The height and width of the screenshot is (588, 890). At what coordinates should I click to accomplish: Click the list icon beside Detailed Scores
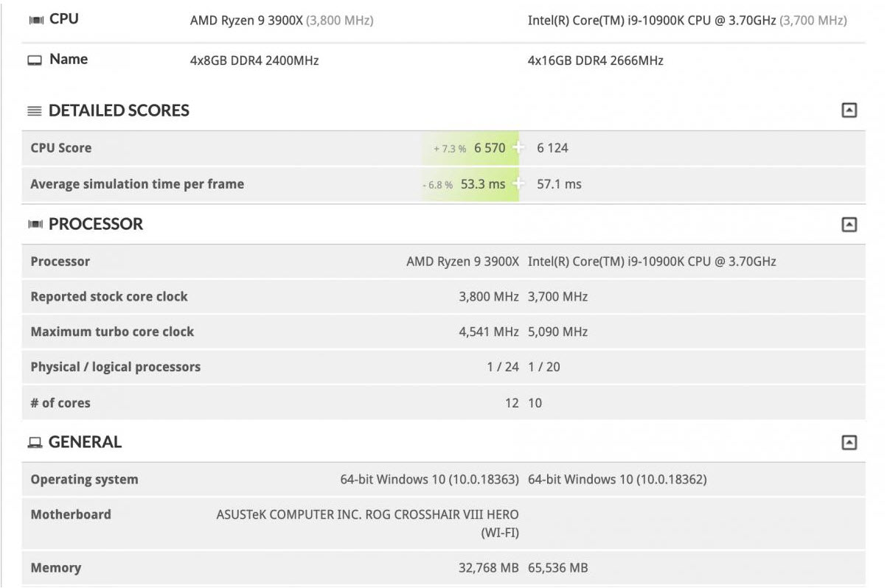coord(35,111)
